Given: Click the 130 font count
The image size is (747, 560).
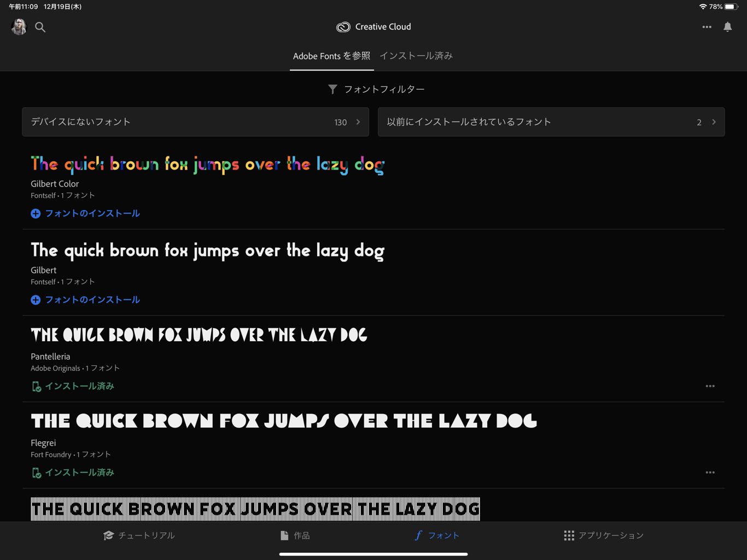Looking at the screenshot, I should pyautogui.click(x=341, y=122).
